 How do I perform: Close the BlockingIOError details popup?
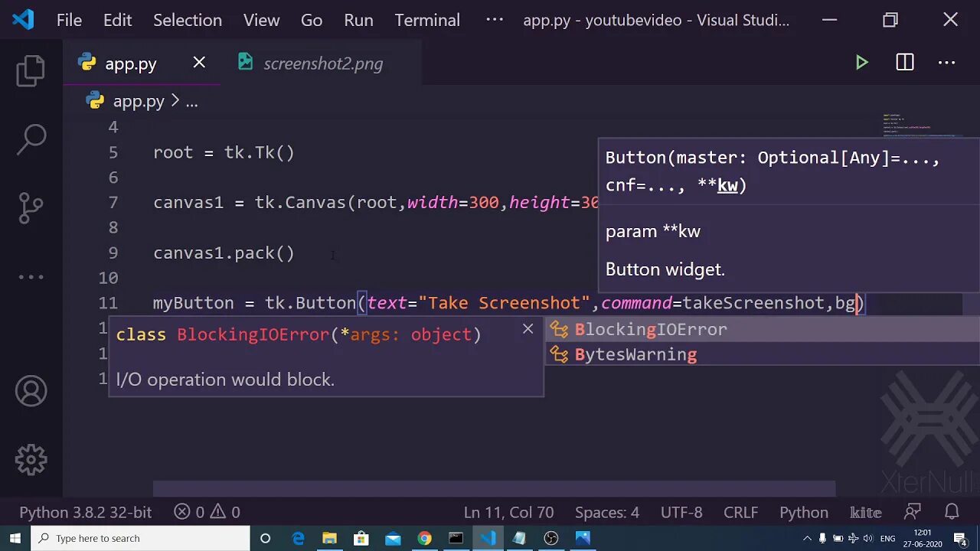(x=528, y=329)
